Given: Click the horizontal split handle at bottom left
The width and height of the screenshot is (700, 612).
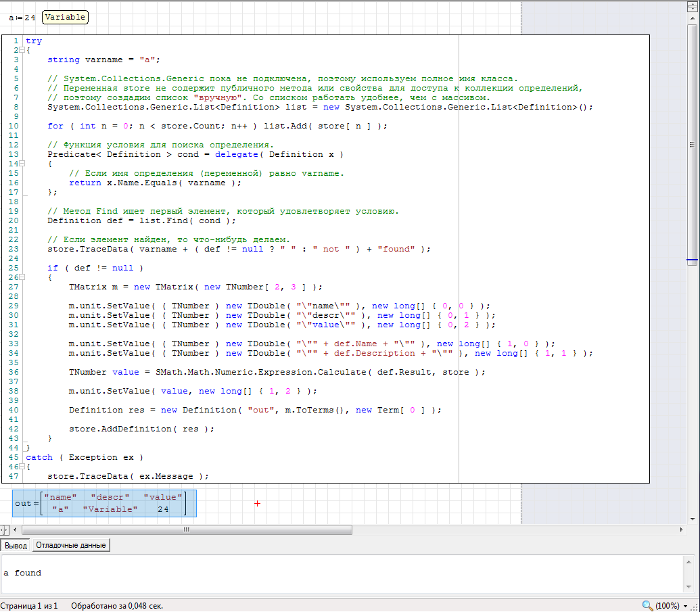Looking at the screenshot, I should (3, 530).
